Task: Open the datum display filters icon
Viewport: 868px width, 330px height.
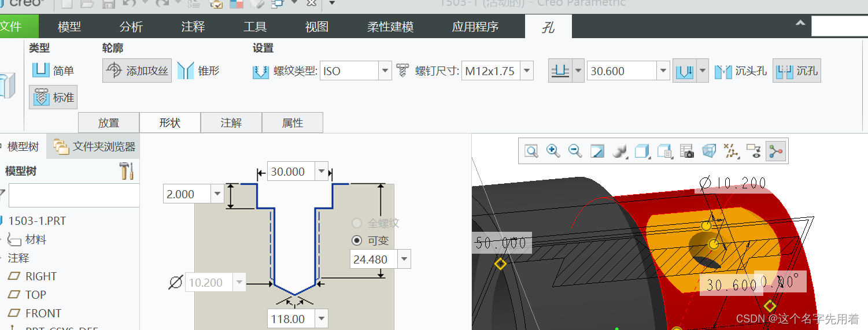Action: coord(731,151)
